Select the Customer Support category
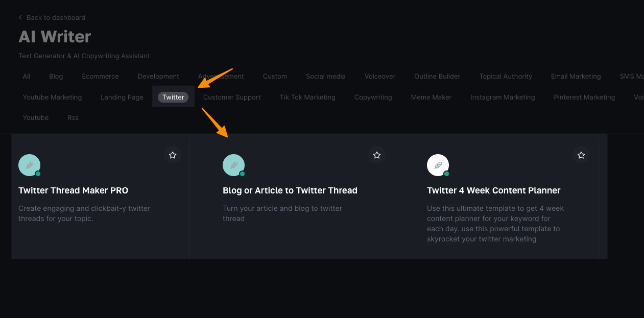 coord(232,97)
